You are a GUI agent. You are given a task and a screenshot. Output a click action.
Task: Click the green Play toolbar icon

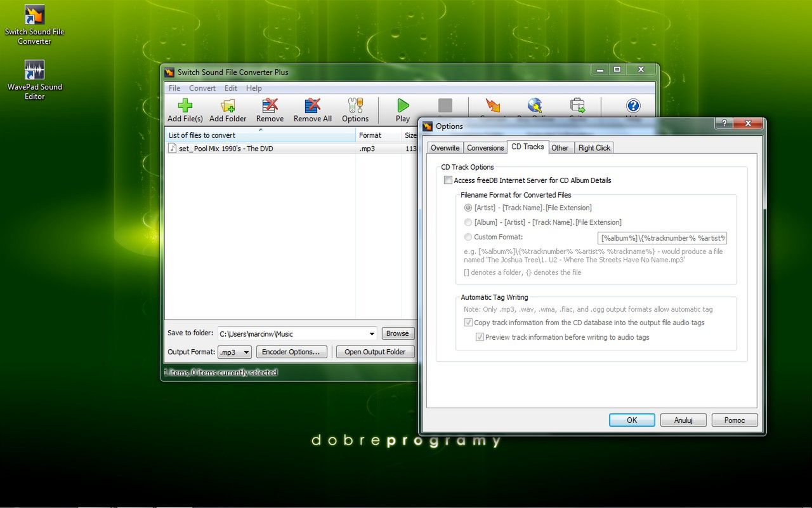pos(403,105)
